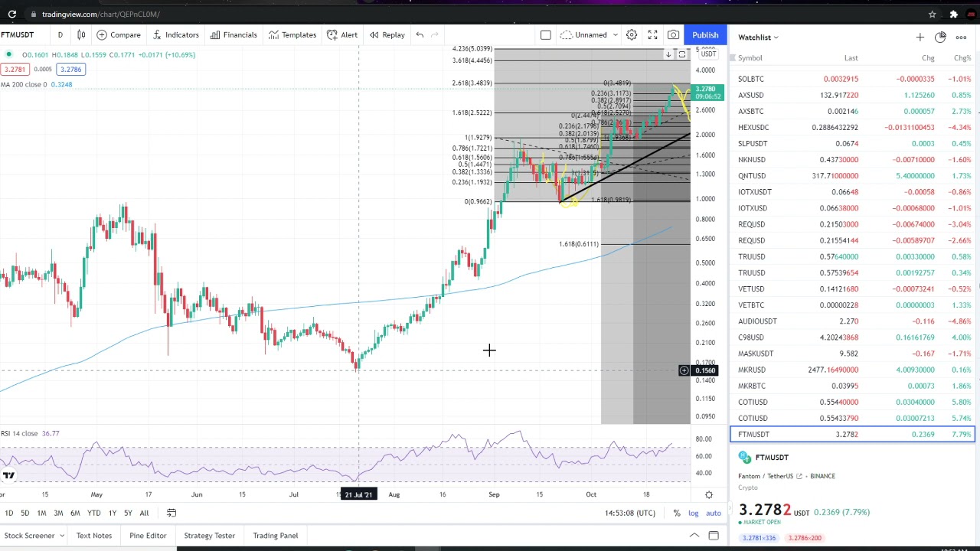Expand Stock Screener dropdown arrow
Image resolution: width=980 pixels, height=551 pixels.
coord(61,536)
